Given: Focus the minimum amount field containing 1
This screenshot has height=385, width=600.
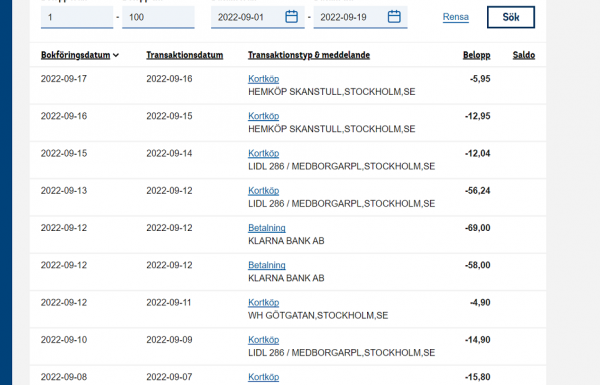Looking at the screenshot, I should pyautogui.click(x=77, y=17).
